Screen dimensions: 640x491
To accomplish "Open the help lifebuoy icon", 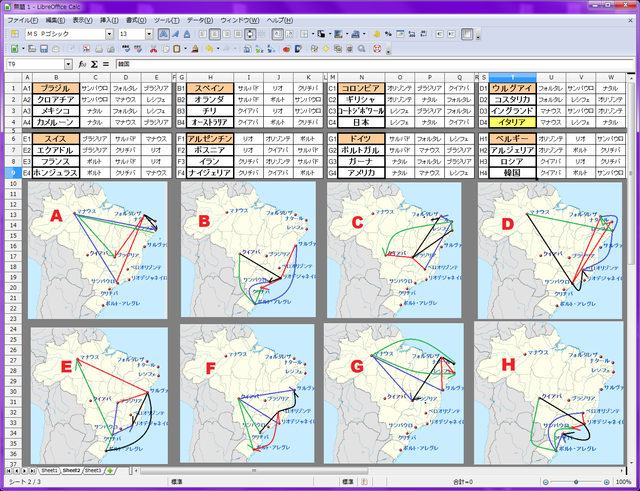I will pos(377,49).
